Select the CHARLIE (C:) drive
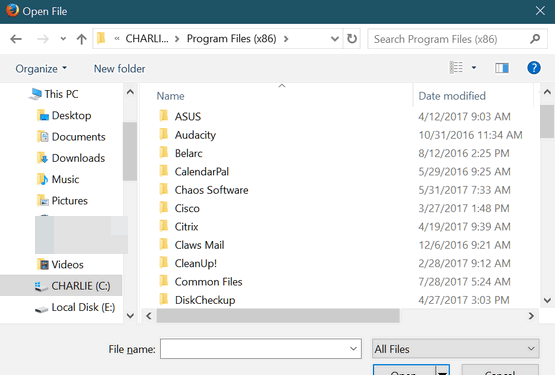Viewport: 555px width, 375px height. (61, 285)
